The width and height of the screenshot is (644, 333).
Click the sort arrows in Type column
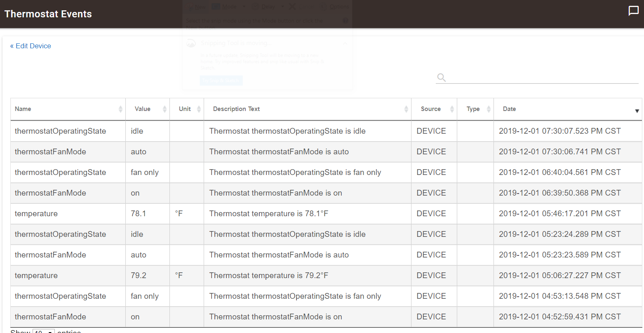click(x=489, y=109)
